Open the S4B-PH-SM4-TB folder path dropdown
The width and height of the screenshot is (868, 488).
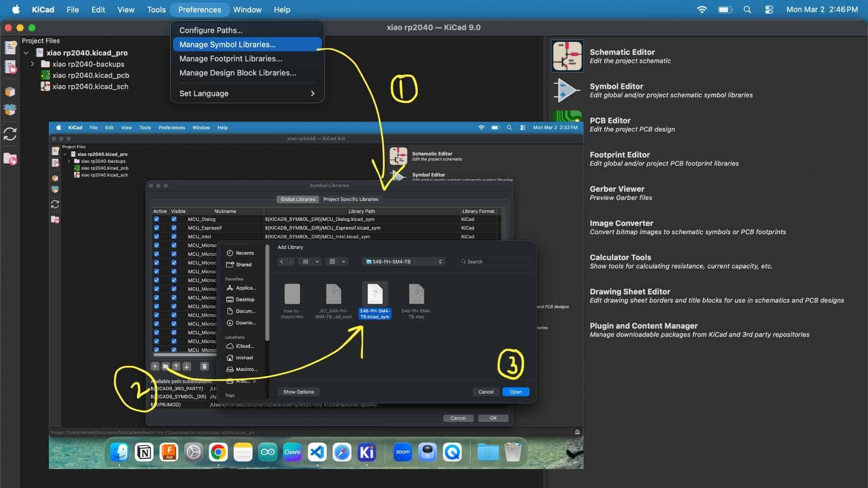pos(404,262)
